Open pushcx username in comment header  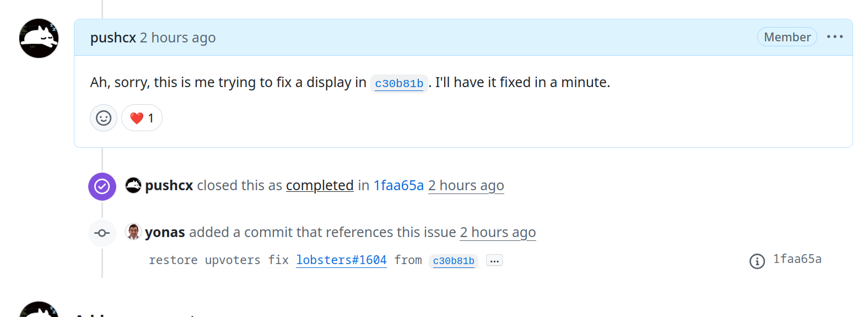tap(113, 37)
